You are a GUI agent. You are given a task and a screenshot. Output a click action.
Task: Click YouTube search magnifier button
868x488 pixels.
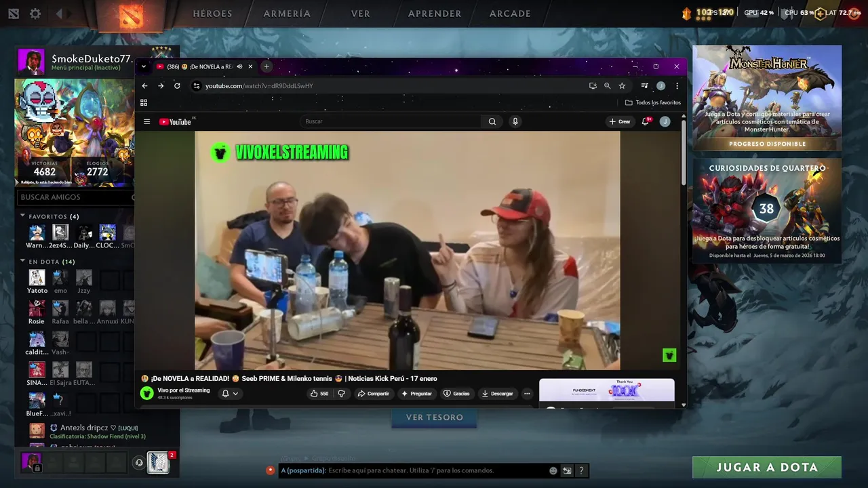(x=492, y=122)
